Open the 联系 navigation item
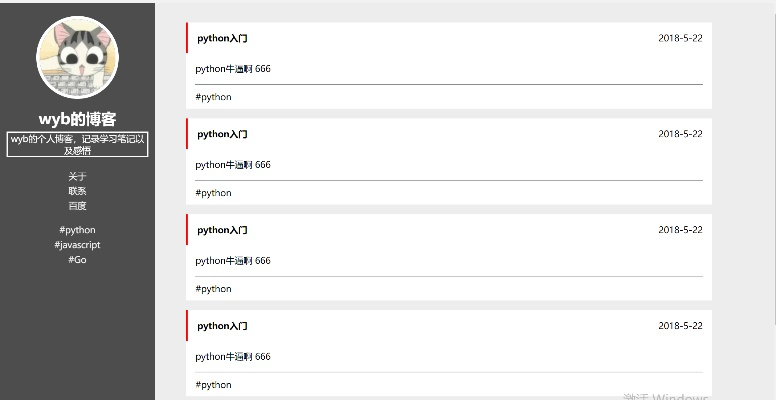Image resolution: width=776 pixels, height=400 pixels. tap(77, 191)
